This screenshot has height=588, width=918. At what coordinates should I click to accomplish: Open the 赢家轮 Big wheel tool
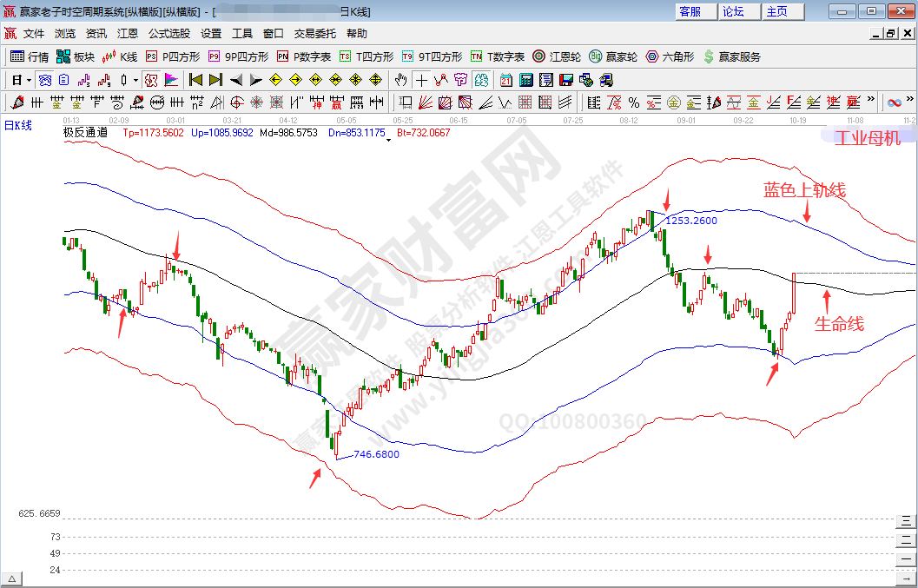[x=613, y=56]
